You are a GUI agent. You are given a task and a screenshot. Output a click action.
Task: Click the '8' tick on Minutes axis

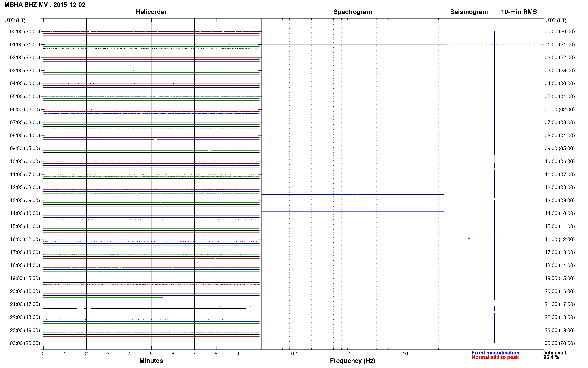(216, 354)
